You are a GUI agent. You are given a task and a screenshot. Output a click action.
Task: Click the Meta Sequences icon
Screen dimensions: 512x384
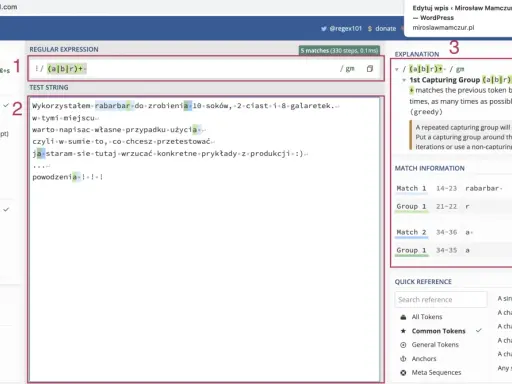(x=403, y=373)
